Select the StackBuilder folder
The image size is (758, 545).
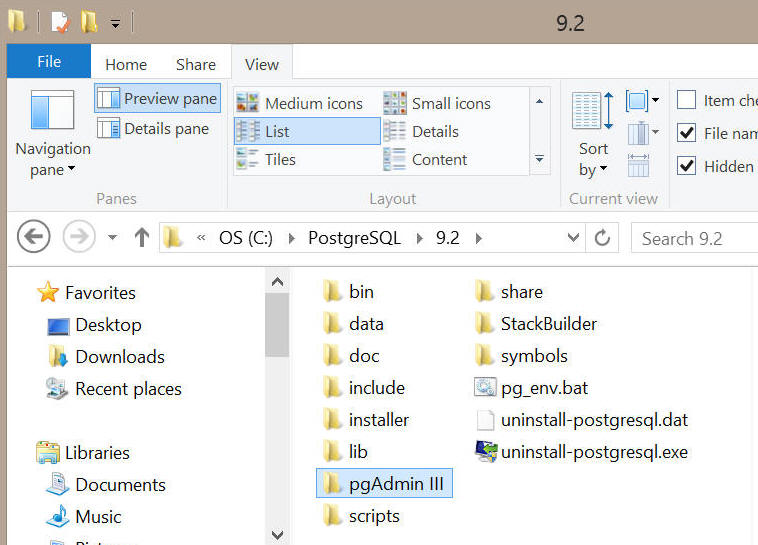536,324
